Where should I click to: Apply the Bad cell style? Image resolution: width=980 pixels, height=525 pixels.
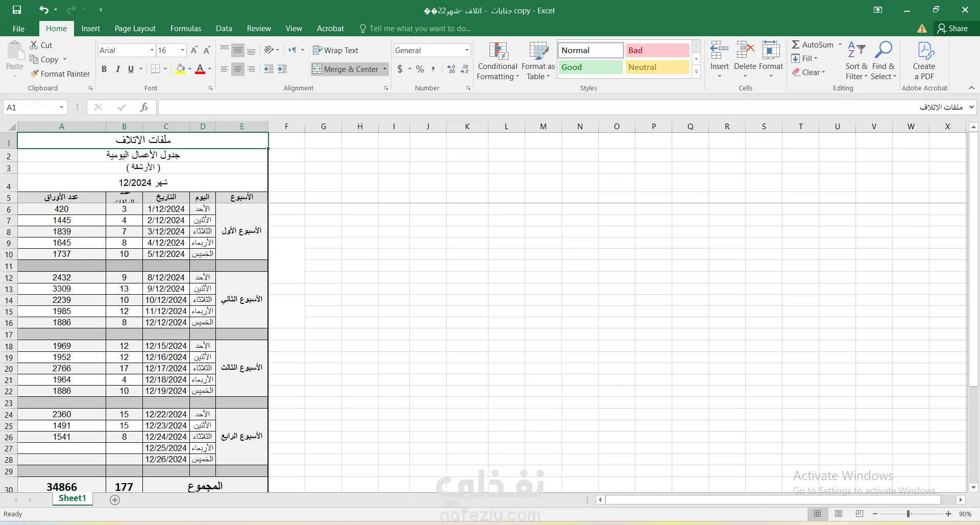click(657, 50)
